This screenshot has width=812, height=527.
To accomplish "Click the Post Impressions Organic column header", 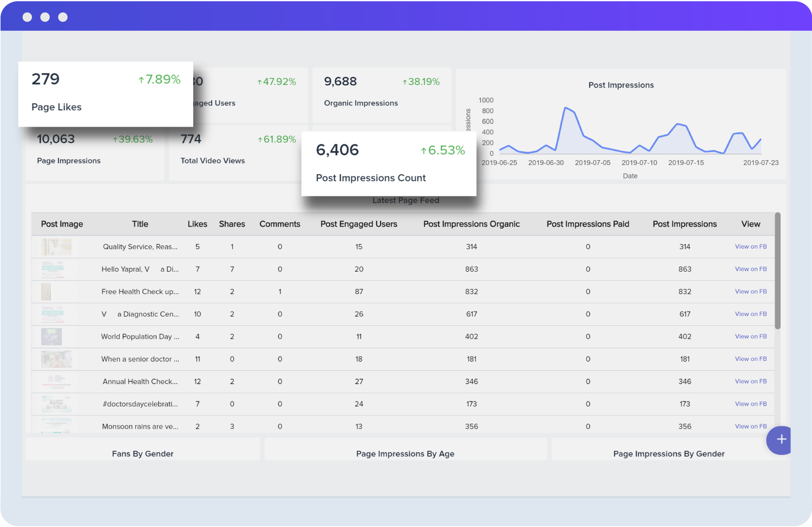I will click(x=472, y=224).
